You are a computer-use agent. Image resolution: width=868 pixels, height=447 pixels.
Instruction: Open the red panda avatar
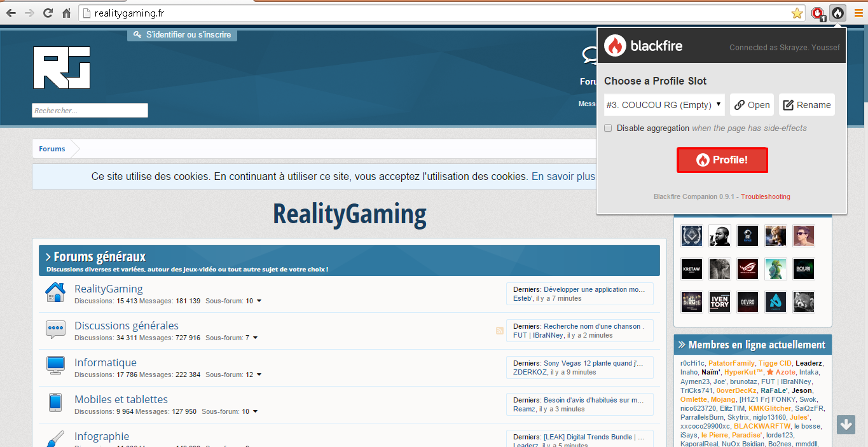tap(804, 302)
